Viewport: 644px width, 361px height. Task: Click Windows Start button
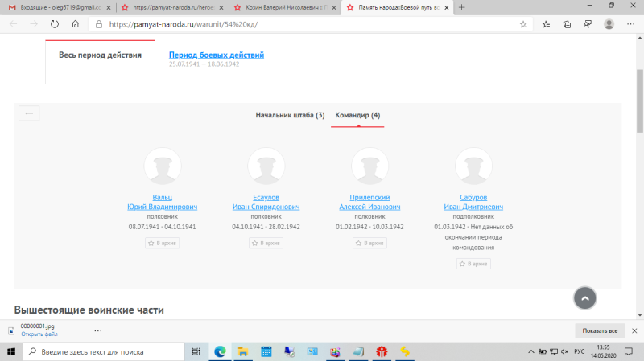10,351
